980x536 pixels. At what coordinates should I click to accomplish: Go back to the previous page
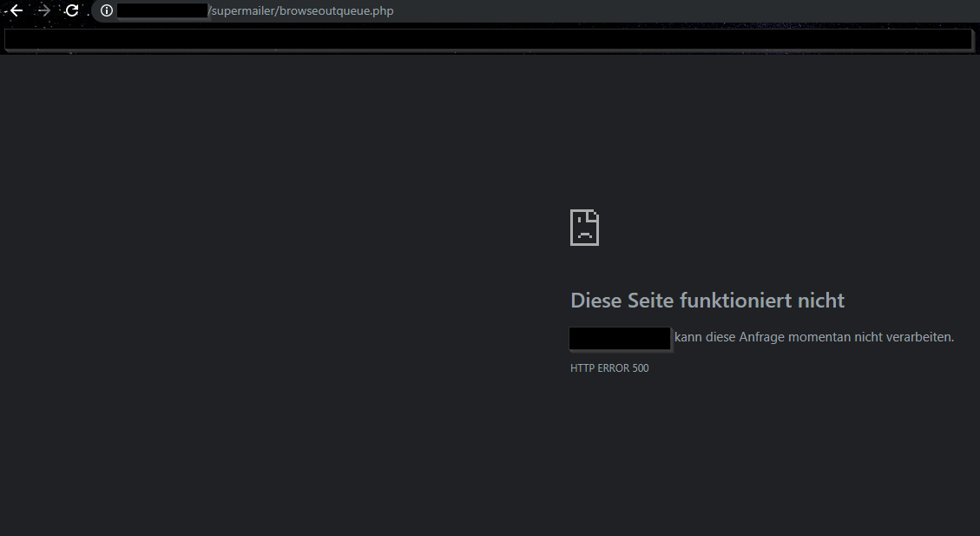[x=16, y=10]
